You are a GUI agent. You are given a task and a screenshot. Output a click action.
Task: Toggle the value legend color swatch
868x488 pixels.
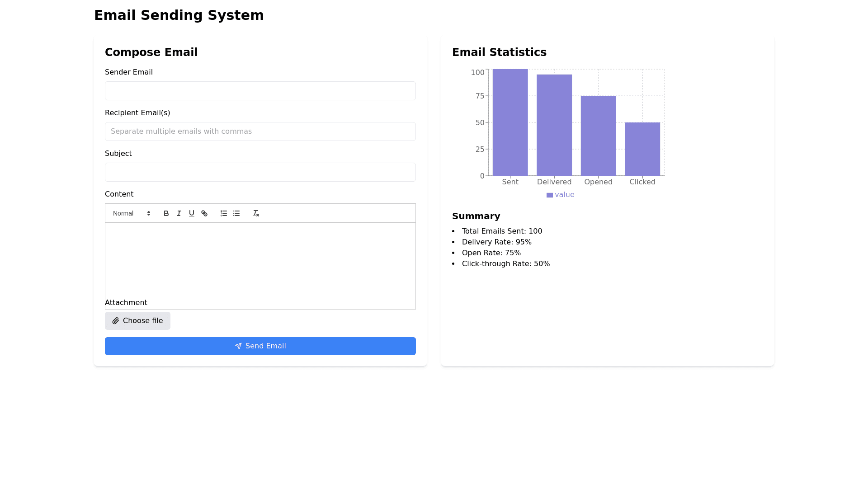click(x=550, y=195)
